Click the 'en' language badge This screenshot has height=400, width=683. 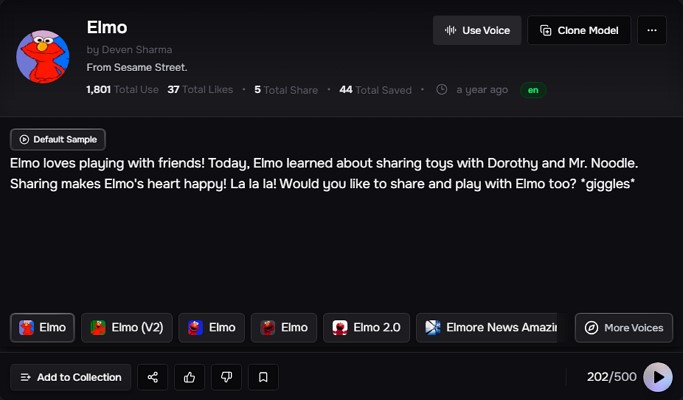pyautogui.click(x=533, y=90)
